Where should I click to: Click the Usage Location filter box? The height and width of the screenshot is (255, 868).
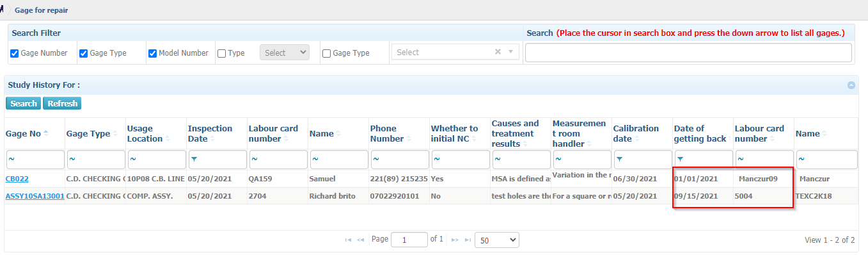point(157,160)
